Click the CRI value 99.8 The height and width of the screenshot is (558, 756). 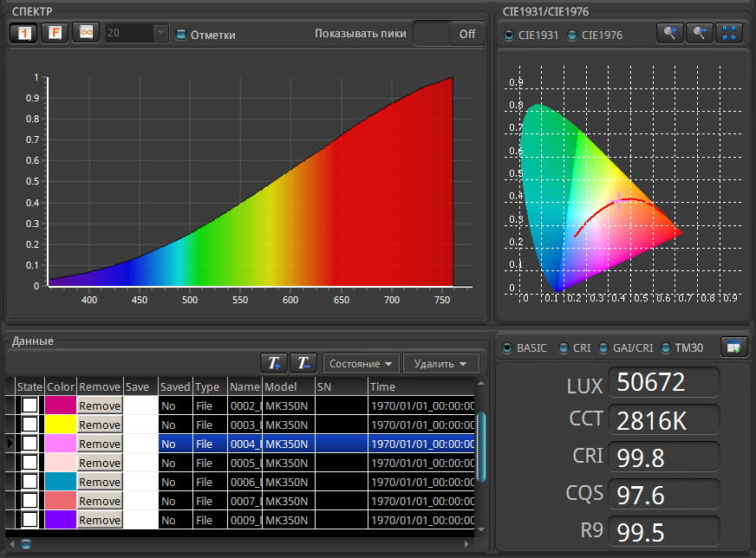coord(664,457)
